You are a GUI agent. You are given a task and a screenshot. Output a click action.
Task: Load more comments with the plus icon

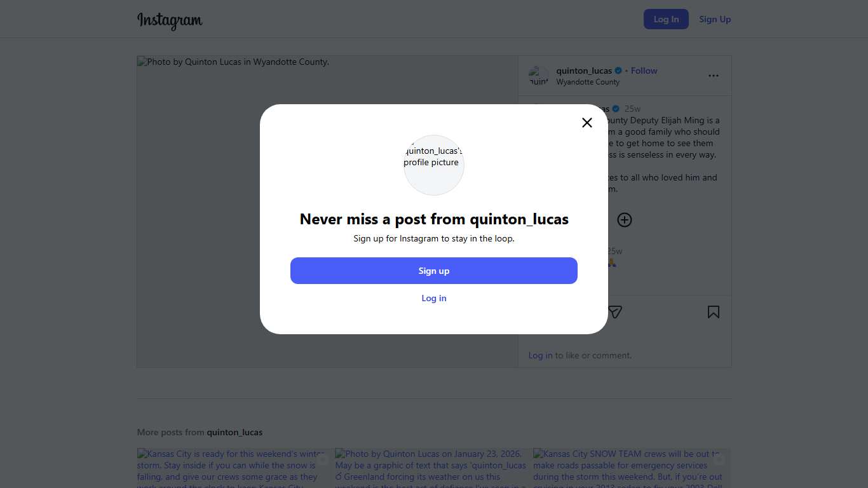[x=625, y=220]
